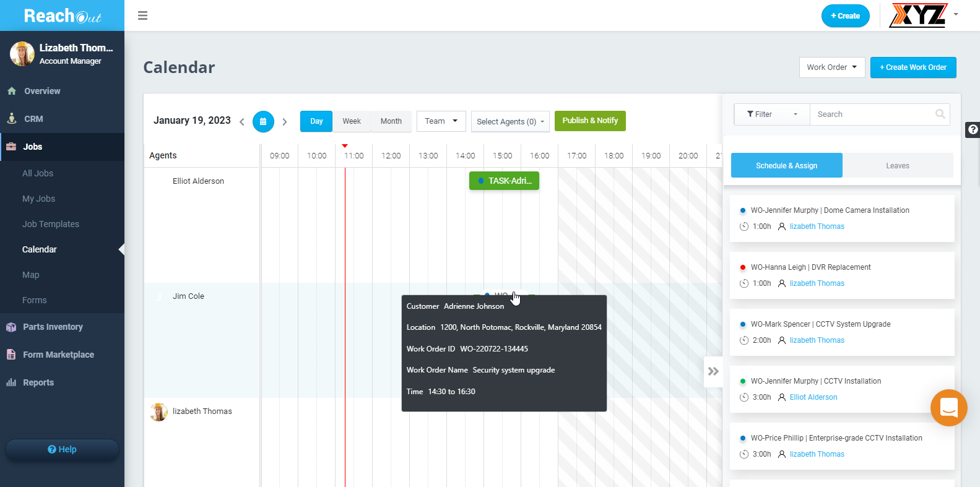Switch calendar to Day view
Screen dimensions: 980x487
(x=316, y=121)
